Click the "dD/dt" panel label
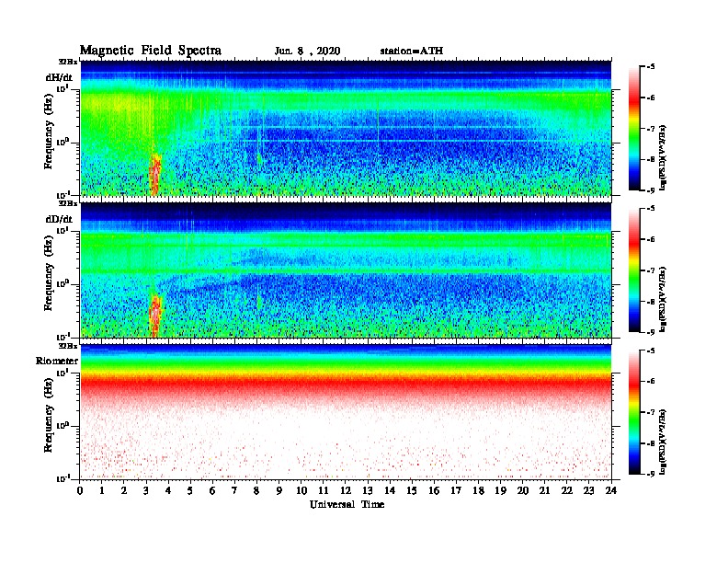This screenshot has height=563, width=728. click(59, 219)
